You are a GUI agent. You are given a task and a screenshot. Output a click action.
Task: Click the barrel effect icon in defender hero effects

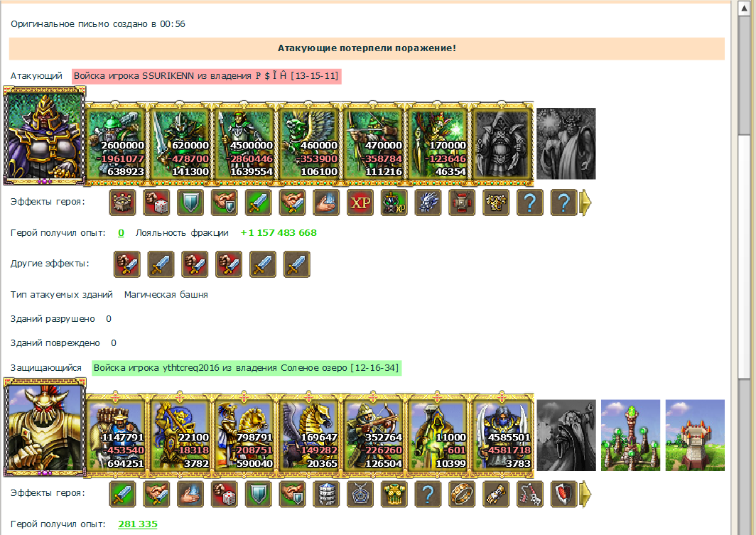point(326,494)
